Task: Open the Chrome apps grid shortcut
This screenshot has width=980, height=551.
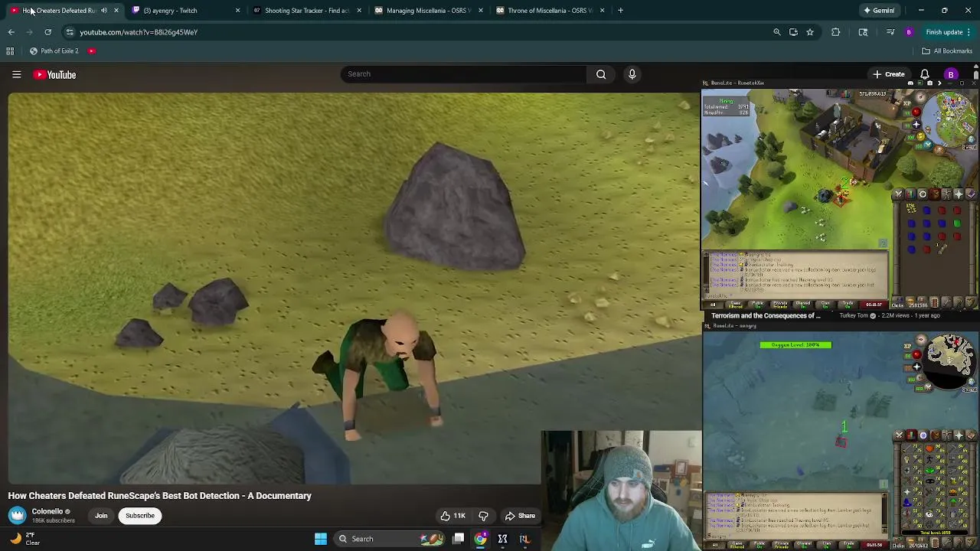Action: (x=10, y=51)
